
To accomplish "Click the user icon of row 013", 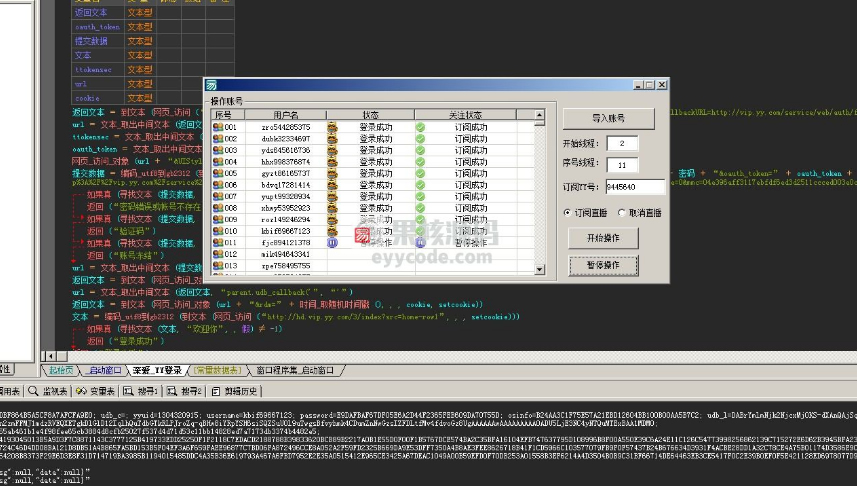I will tap(218, 266).
